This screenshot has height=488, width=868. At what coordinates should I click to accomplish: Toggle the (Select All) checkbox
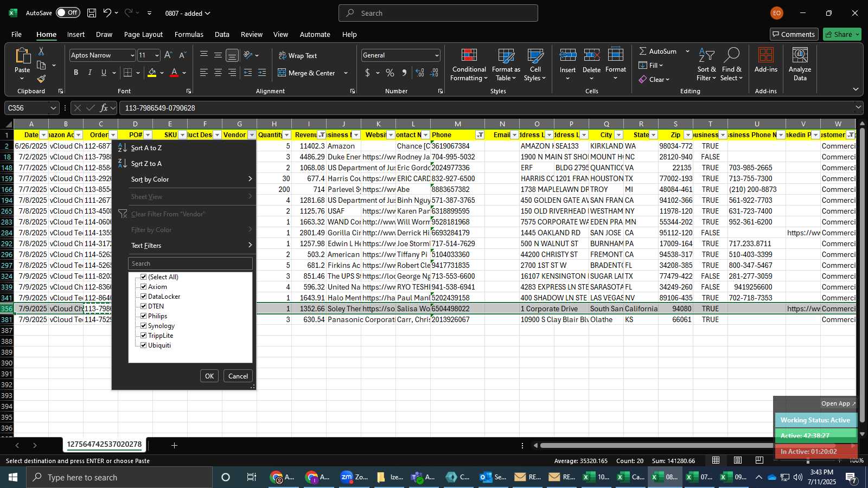[144, 277]
